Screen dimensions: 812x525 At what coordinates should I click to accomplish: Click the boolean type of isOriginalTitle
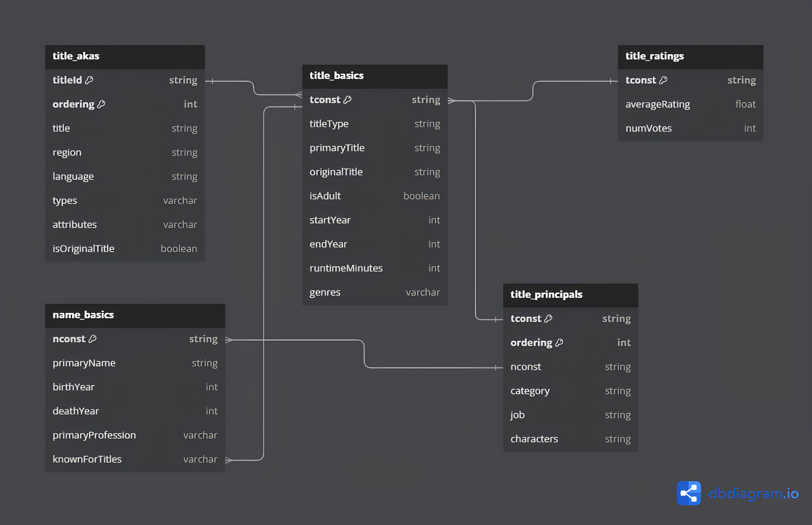[179, 249]
